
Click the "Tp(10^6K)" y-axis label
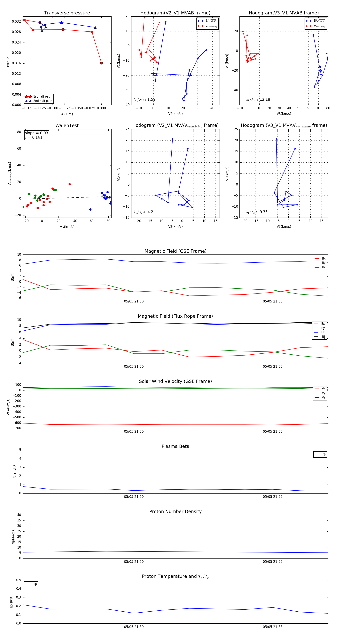click(x=11, y=602)
